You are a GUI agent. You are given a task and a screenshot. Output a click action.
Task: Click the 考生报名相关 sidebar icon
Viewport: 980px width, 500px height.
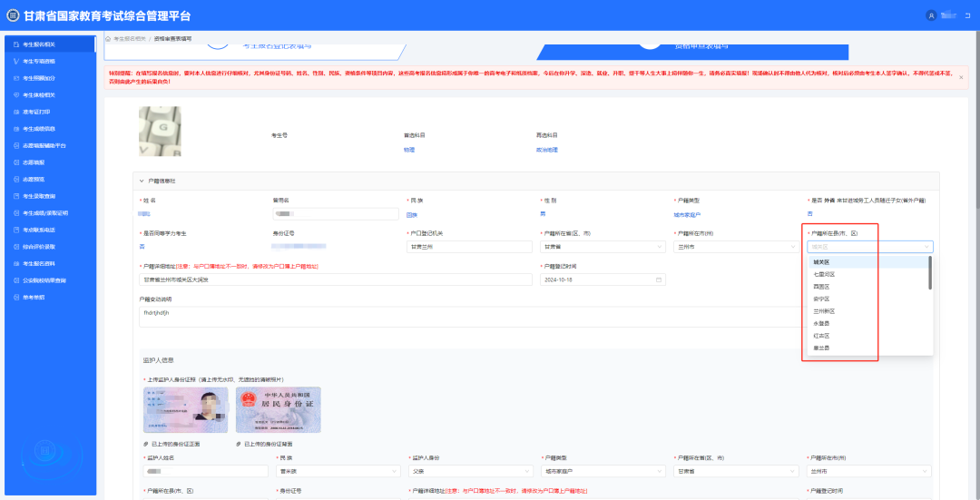(13, 44)
